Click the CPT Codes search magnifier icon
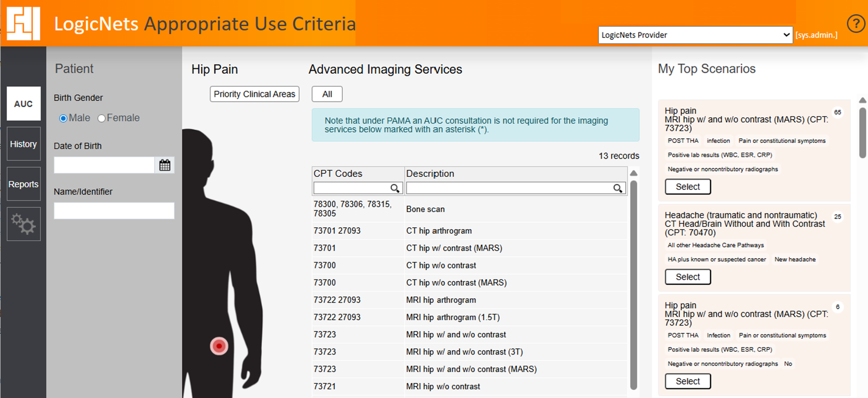This screenshot has height=398, width=868. tap(395, 188)
